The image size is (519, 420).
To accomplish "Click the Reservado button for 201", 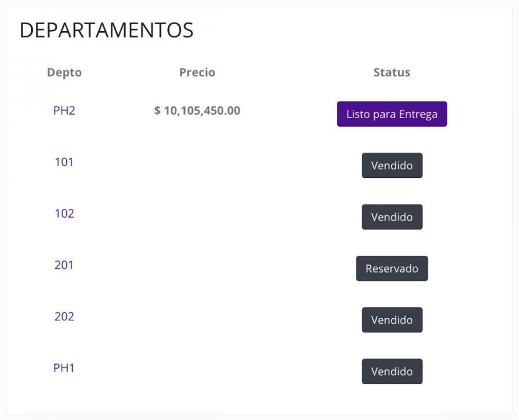I will (392, 268).
